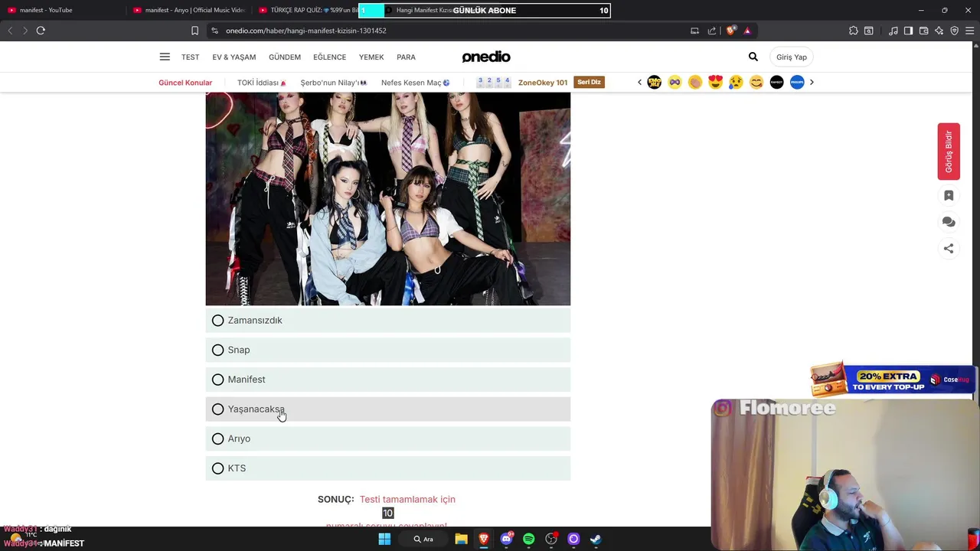The height and width of the screenshot is (551, 980).
Task: Open the TEST menu item
Action: (190, 57)
